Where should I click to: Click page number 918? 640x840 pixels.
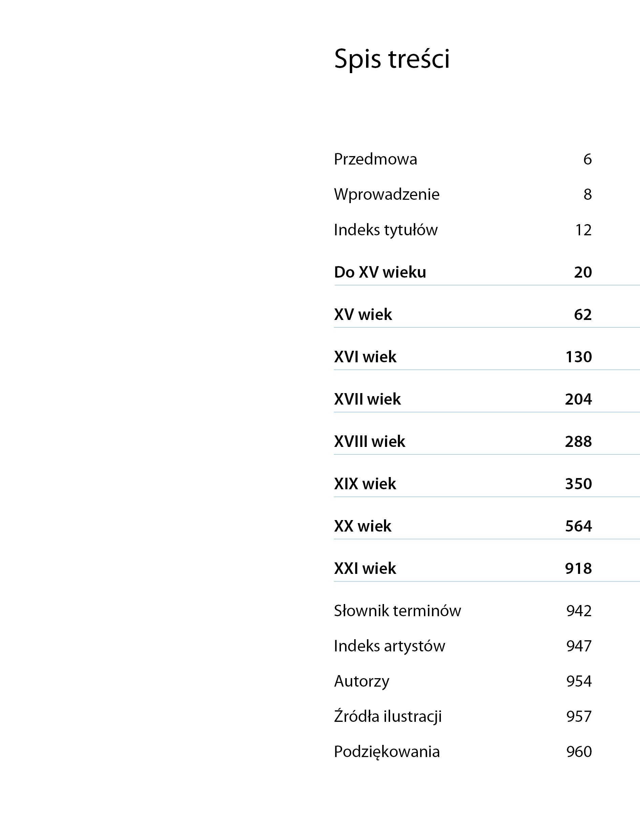coord(578,568)
